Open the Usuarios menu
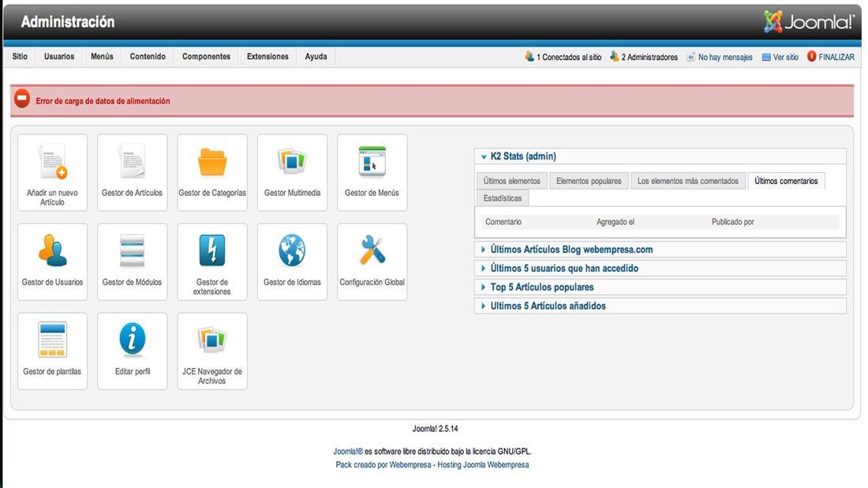Image resolution: width=868 pixels, height=488 pixels. click(59, 57)
